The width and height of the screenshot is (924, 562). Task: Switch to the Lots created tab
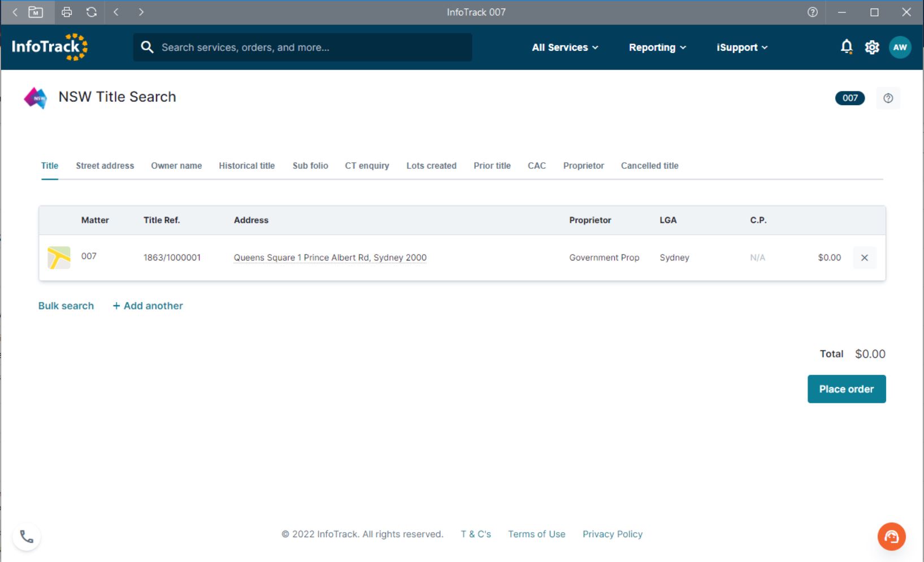(431, 165)
